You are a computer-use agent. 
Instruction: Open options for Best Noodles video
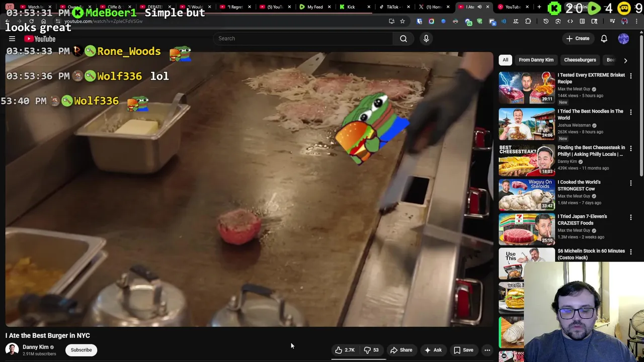click(631, 112)
